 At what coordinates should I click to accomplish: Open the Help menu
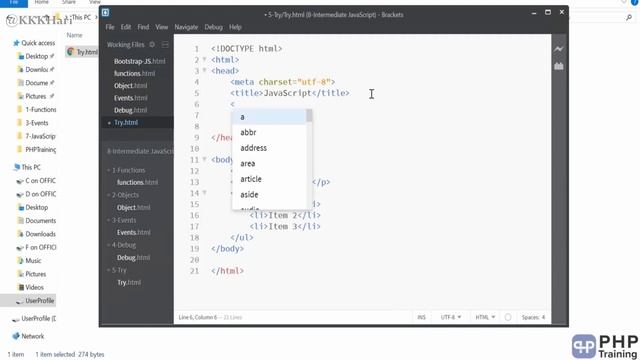(x=235, y=27)
